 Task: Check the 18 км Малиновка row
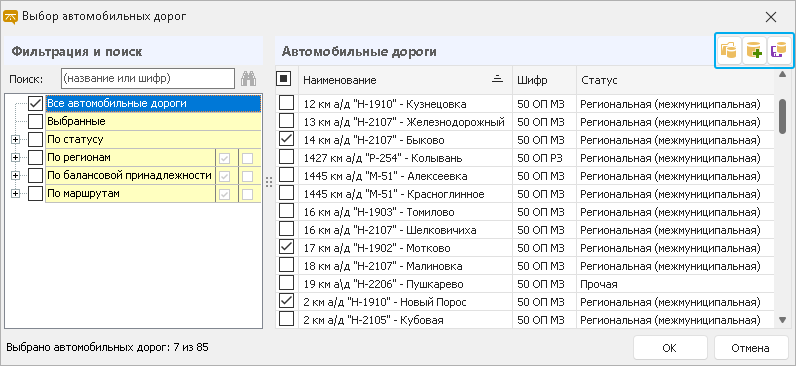point(287,266)
